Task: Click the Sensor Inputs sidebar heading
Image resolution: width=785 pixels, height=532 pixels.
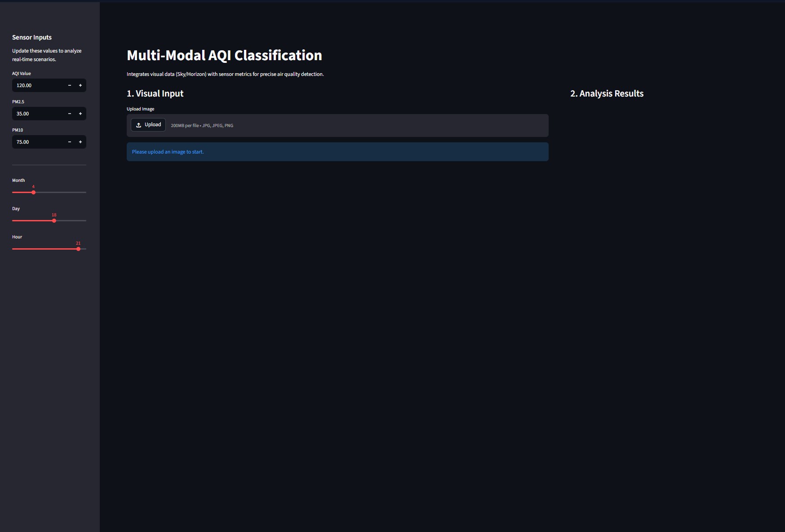Action: coord(32,37)
